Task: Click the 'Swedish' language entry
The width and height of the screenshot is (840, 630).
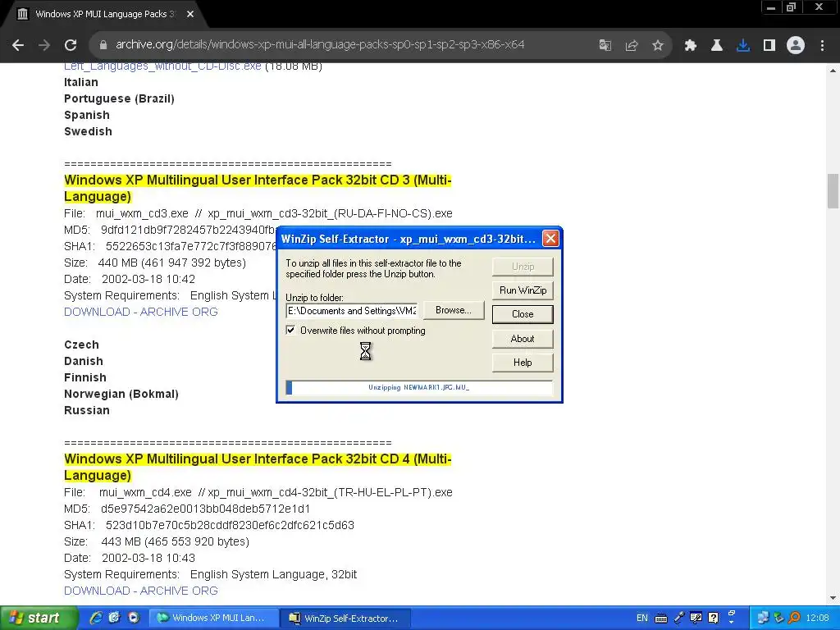Action: tap(88, 131)
